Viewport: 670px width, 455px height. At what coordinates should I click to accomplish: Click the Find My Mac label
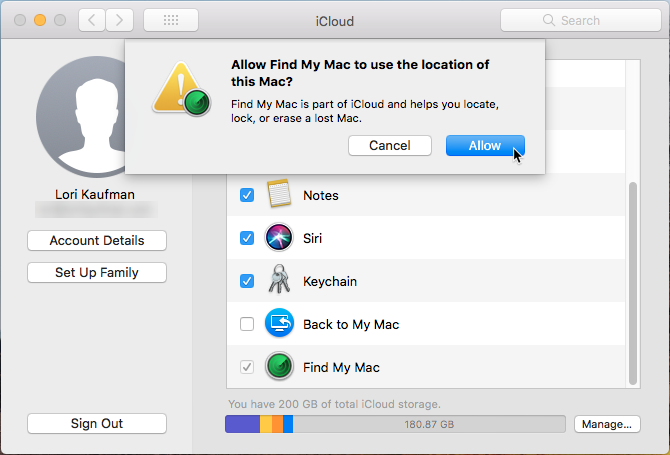tap(341, 367)
